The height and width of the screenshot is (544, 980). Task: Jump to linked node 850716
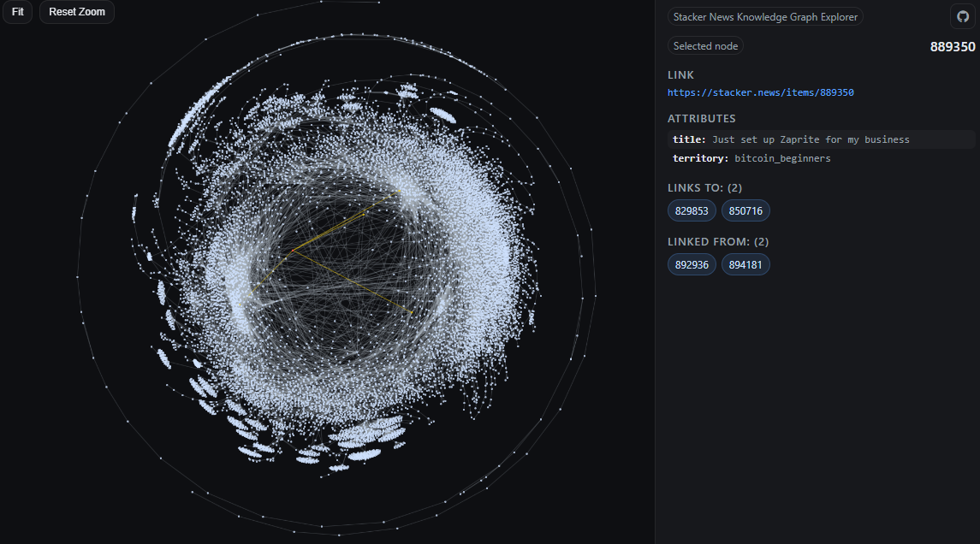(745, 210)
